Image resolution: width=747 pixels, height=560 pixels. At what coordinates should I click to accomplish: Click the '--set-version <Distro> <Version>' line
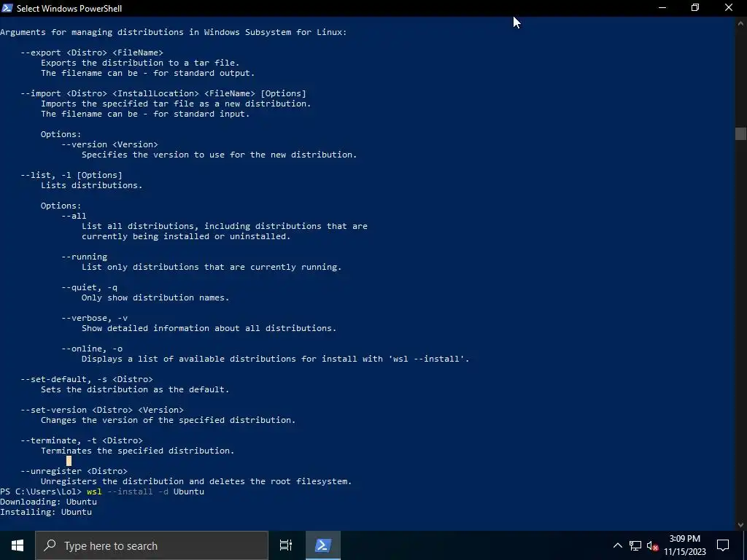[x=102, y=410]
